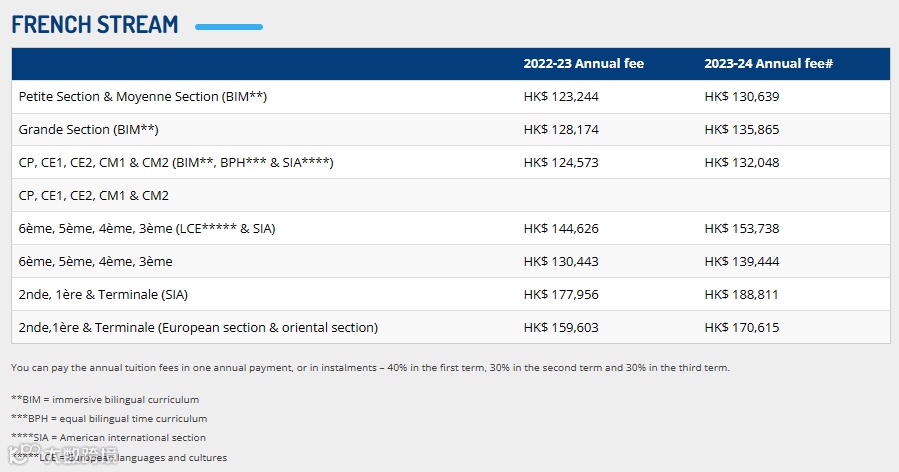This screenshot has width=899, height=472.
Task: Click the Petite Section & Moyenne Section (BIM**) row label
Action: pos(143,96)
